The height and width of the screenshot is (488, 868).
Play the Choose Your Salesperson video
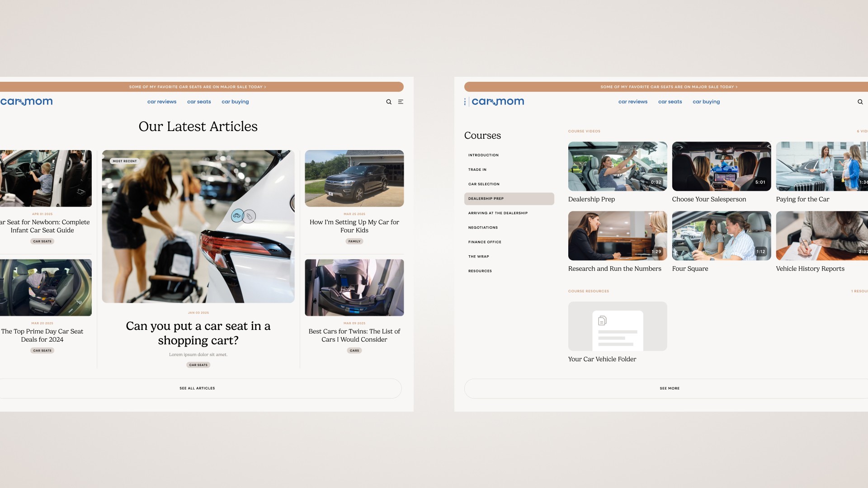click(x=721, y=166)
